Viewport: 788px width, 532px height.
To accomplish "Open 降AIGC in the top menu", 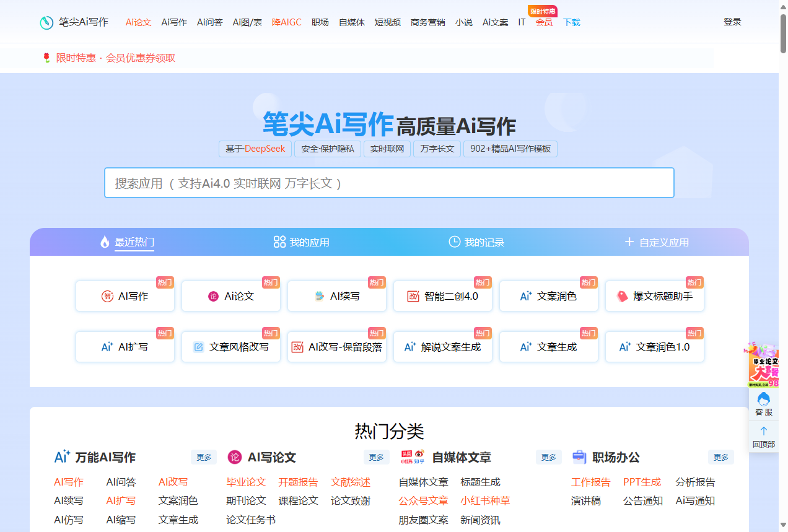I will tap(286, 22).
